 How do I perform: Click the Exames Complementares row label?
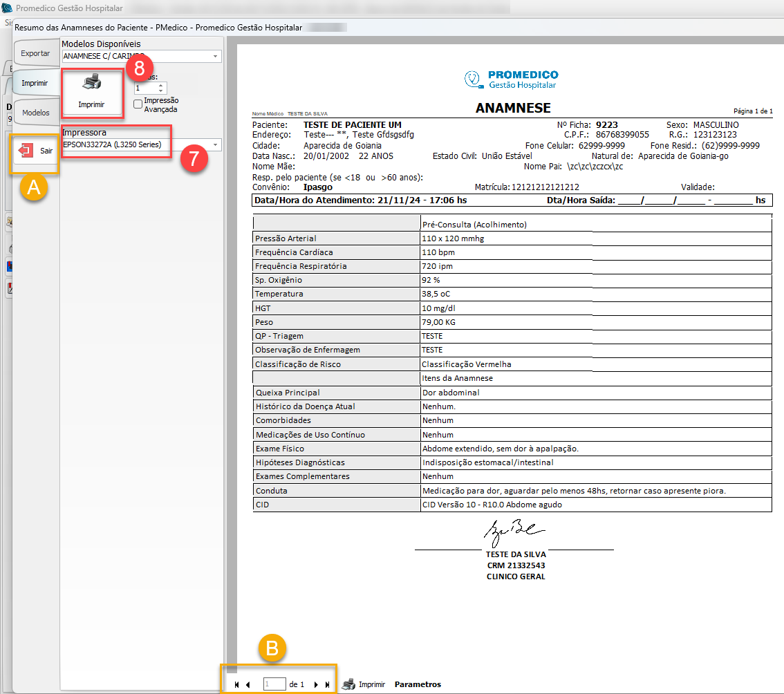click(x=303, y=476)
